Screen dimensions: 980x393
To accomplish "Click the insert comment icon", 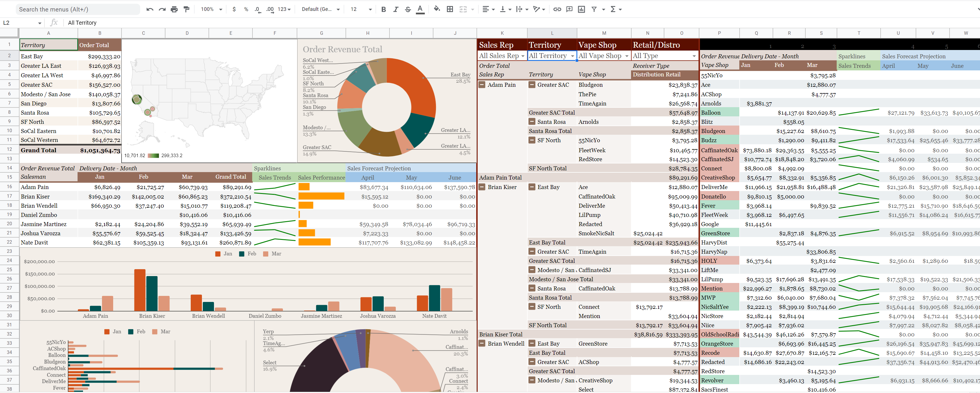I will [569, 9].
